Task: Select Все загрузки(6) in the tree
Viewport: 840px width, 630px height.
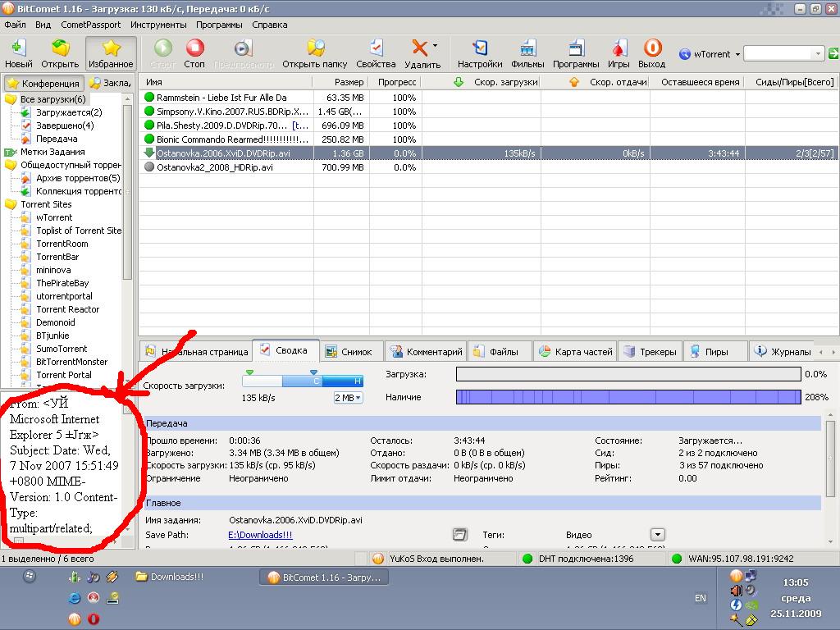Action: click(x=53, y=99)
